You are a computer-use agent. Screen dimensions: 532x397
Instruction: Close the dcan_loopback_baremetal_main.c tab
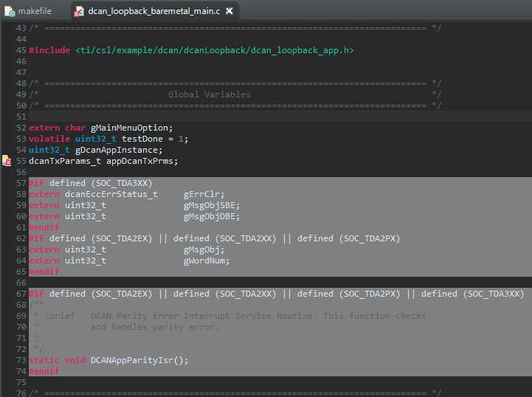[x=229, y=11]
